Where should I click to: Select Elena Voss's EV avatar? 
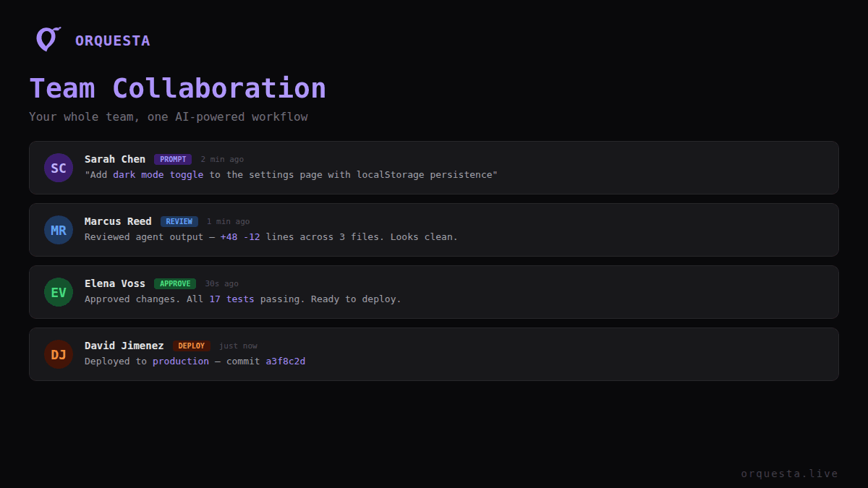[x=59, y=292]
